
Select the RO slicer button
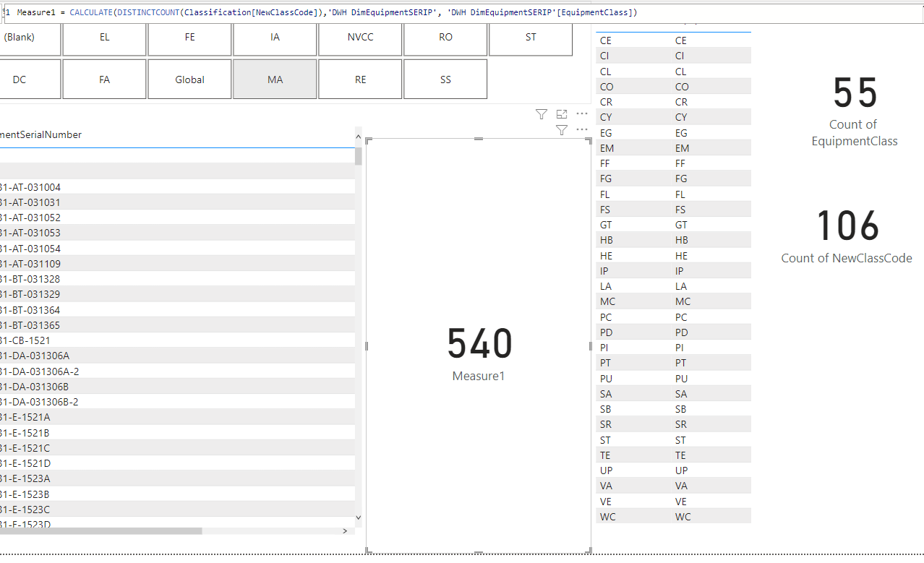click(x=445, y=38)
